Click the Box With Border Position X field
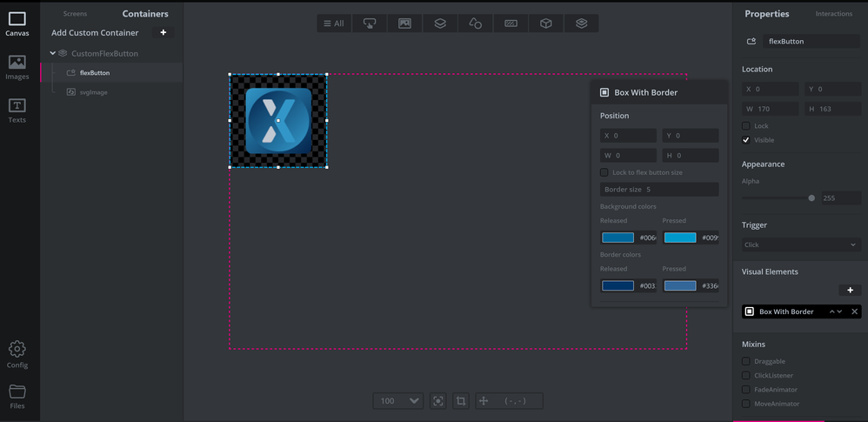 [628, 136]
